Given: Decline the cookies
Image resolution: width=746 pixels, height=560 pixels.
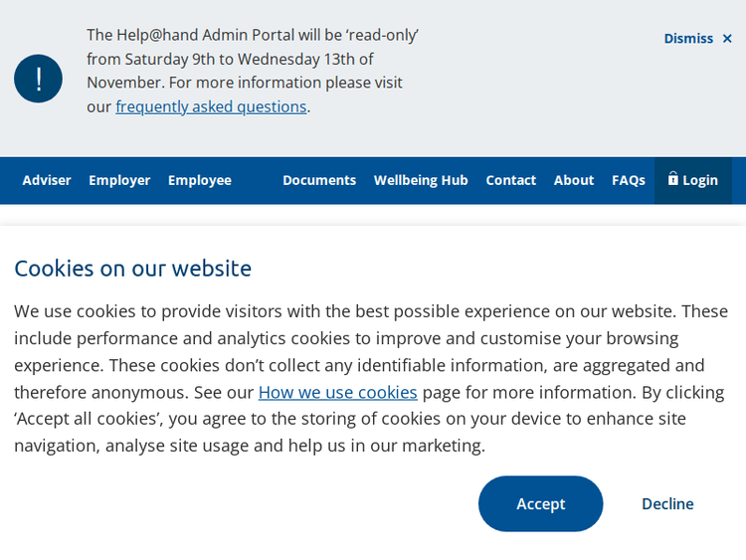Looking at the screenshot, I should coord(667,503).
